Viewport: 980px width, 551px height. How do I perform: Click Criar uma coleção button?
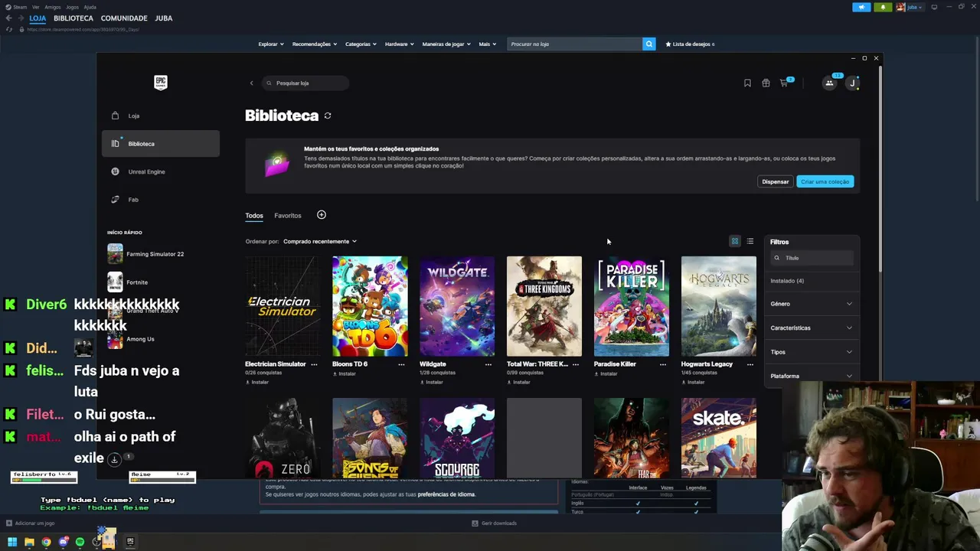[825, 181]
